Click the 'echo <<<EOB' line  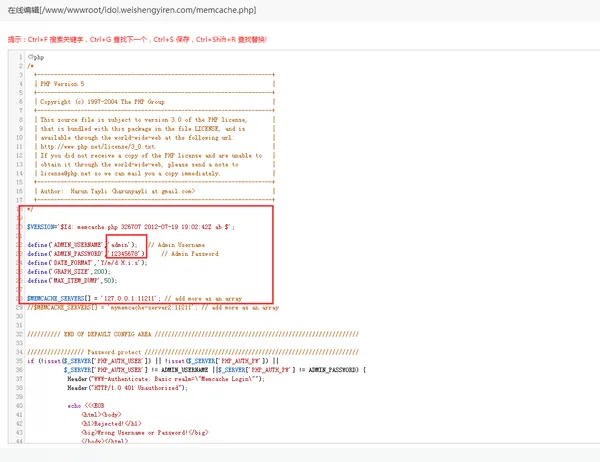[86, 406]
